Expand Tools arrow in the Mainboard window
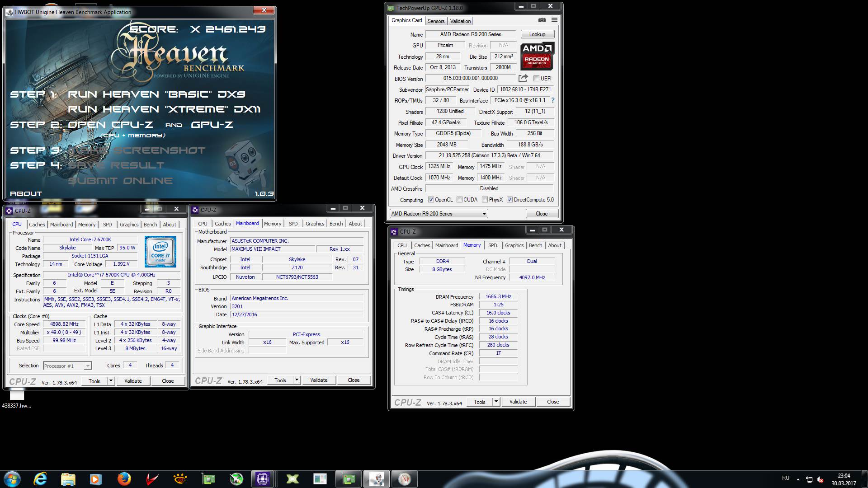This screenshot has width=868, height=488. (297, 380)
